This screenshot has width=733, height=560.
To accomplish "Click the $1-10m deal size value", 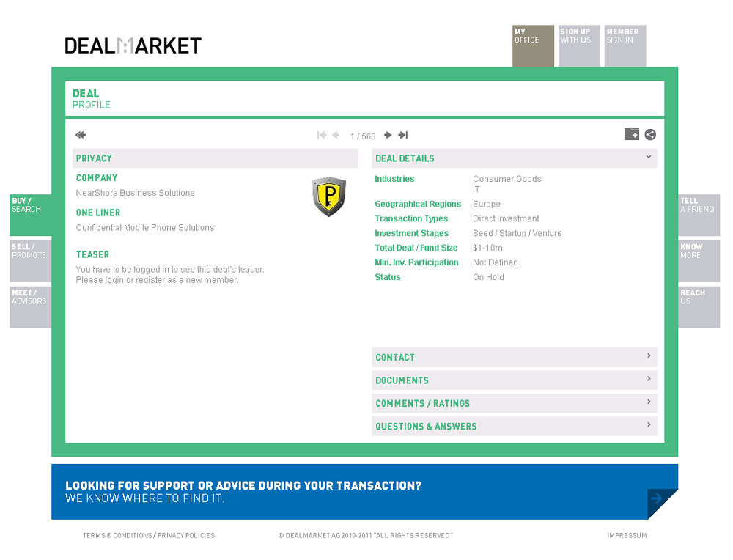I will pyautogui.click(x=487, y=248).
